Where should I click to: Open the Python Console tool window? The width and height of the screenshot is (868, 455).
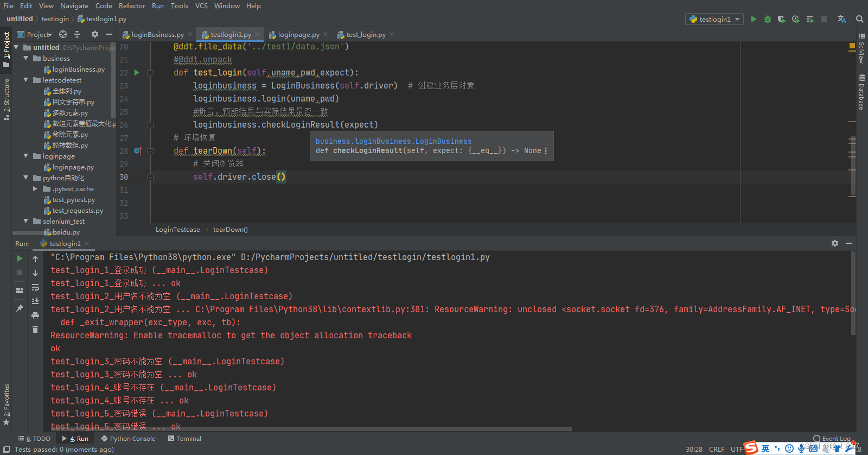tap(128, 439)
